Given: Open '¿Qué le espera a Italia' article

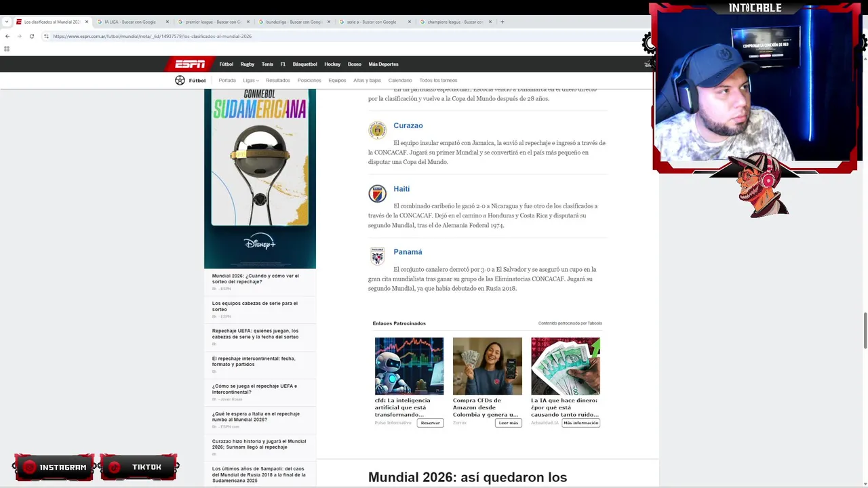Looking at the screenshot, I should pyautogui.click(x=256, y=417).
